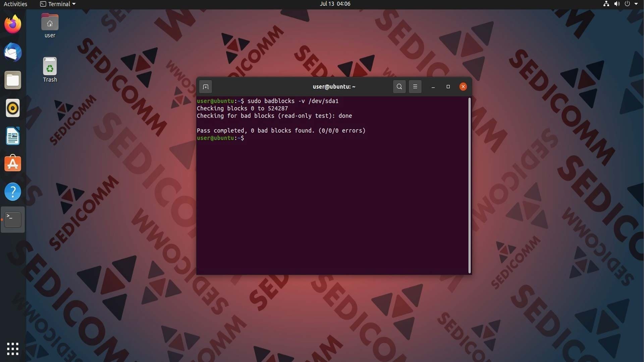The width and height of the screenshot is (644, 362).
Task: Open the Files manager in the dock
Action: point(13,80)
